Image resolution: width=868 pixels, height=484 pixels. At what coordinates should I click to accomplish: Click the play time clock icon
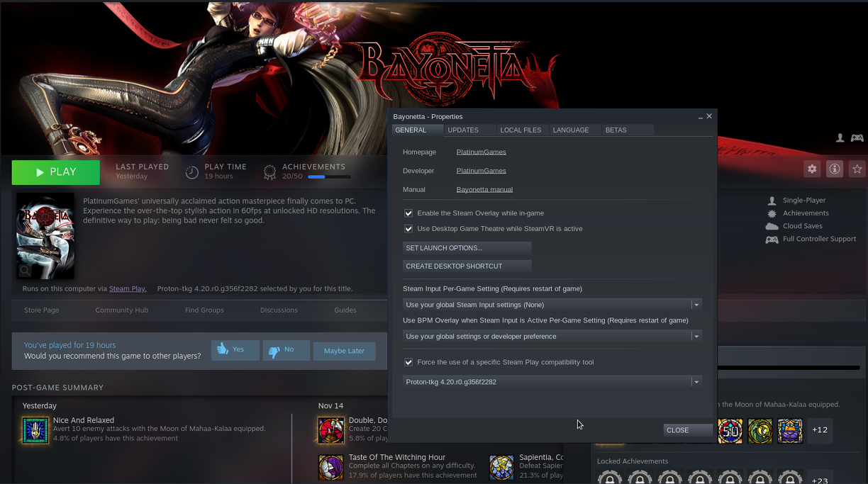191,172
